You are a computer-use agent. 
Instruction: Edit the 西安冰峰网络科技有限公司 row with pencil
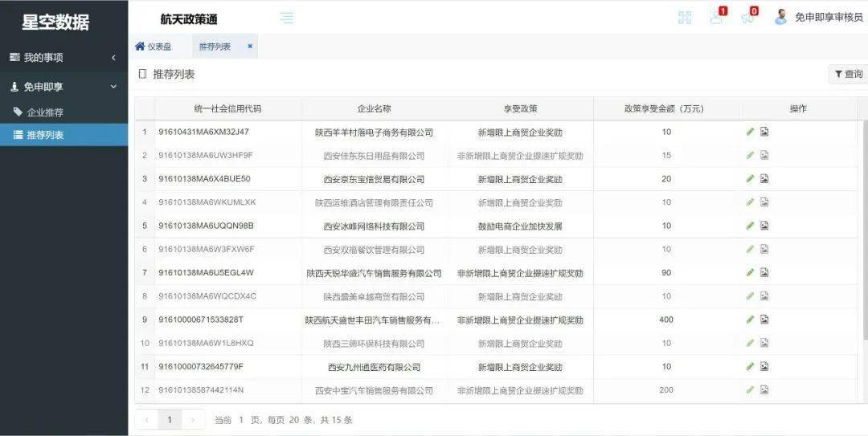click(x=750, y=226)
